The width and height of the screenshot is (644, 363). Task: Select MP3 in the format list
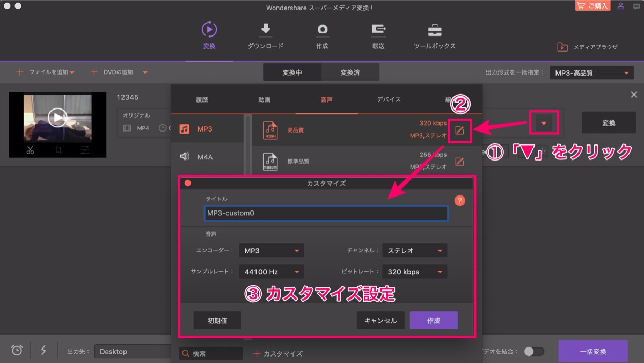pyautogui.click(x=207, y=129)
